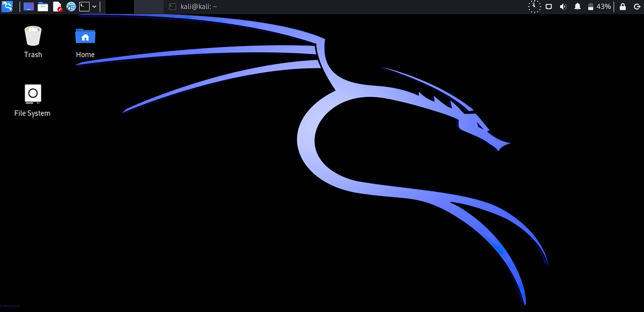Click the analog clock in the panel
Image resolution: width=644 pixels, height=312 pixels.
(x=534, y=7)
